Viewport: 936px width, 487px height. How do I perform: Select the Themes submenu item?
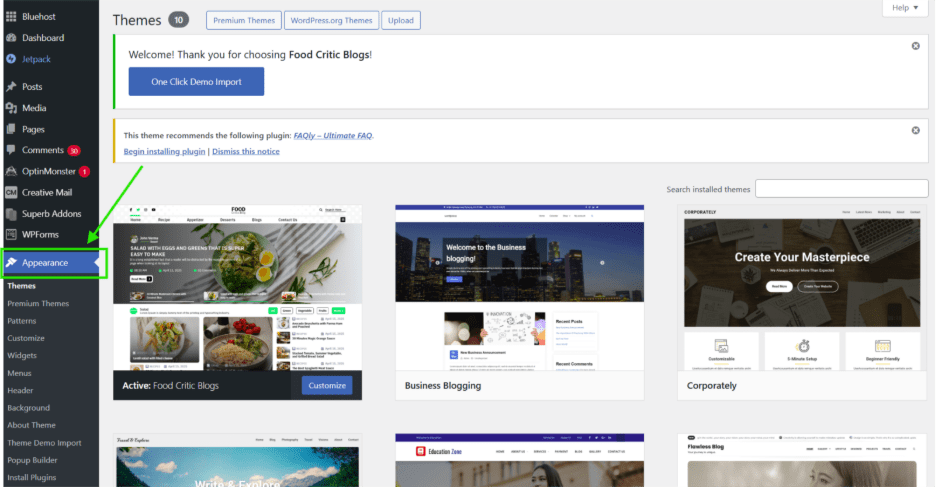pos(21,286)
